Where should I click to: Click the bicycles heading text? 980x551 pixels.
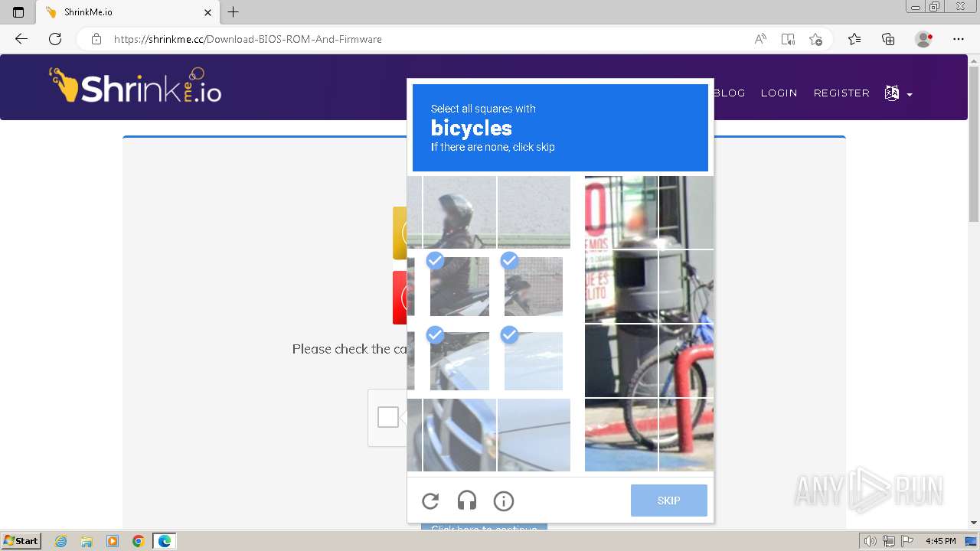[472, 128]
